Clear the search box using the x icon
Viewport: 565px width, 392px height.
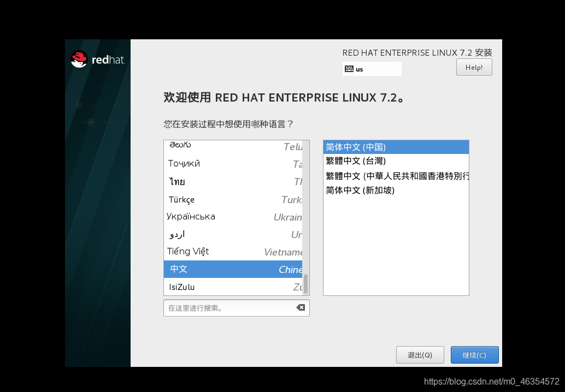tap(301, 307)
